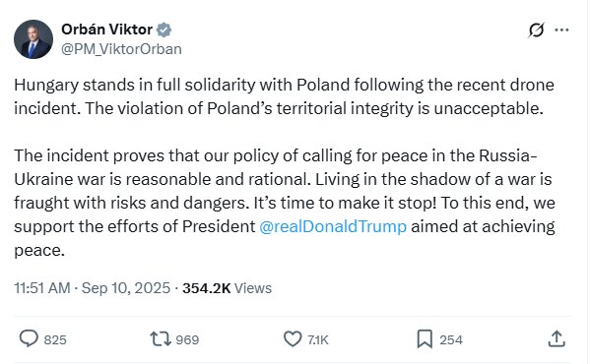The image size is (590, 364).
Task: Click the 354.2K Views counter
Action: tap(227, 288)
